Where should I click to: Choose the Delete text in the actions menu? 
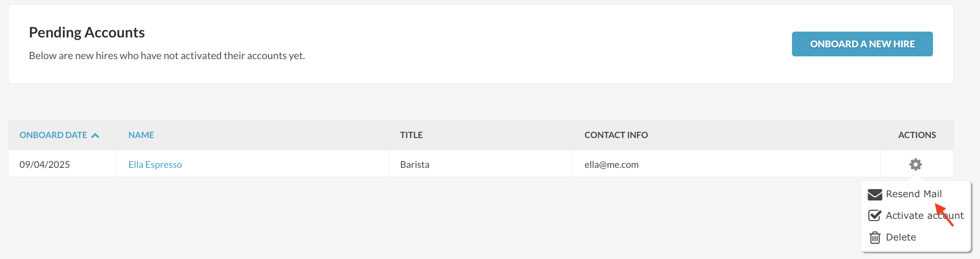(901, 237)
